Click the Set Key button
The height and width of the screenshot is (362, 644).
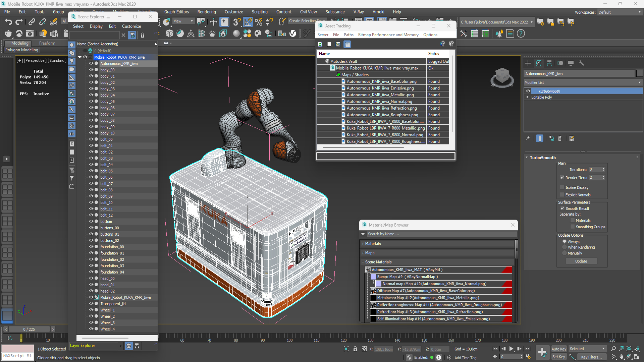559,357
